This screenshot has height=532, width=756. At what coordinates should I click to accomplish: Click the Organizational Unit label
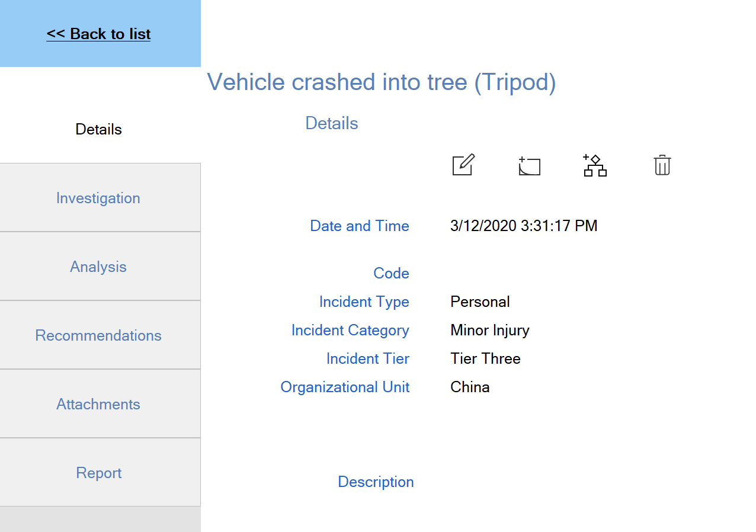tap(345, 387)
